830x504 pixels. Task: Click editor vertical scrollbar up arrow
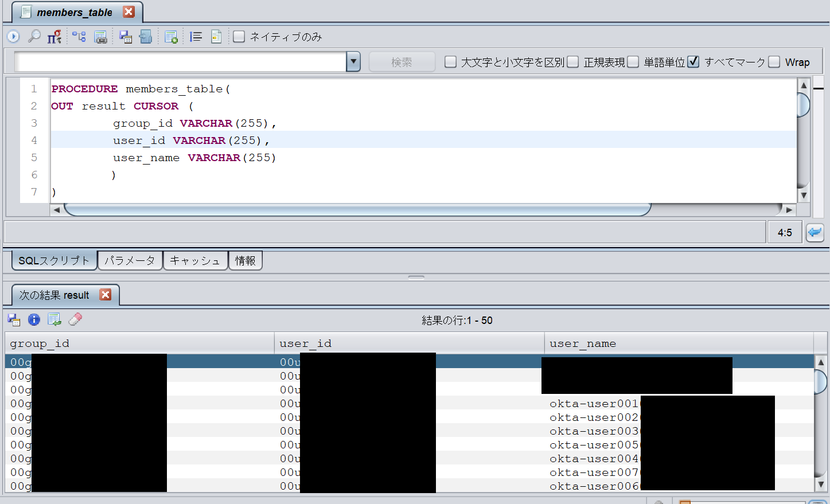804,85
